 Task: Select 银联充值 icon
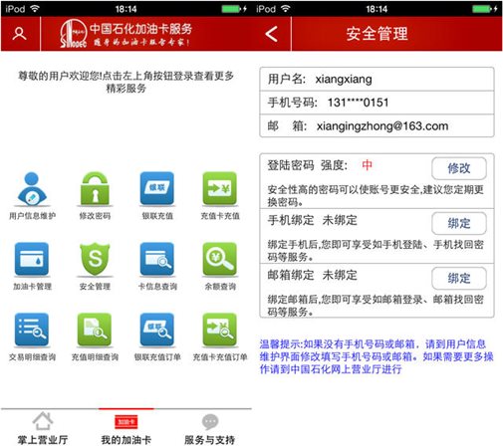tap(157, 188)
